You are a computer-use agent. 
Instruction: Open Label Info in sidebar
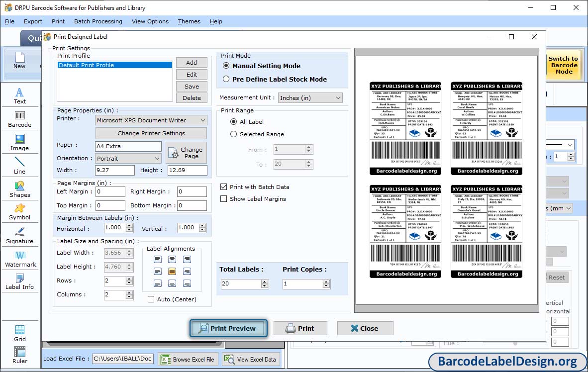pos(19,282)
